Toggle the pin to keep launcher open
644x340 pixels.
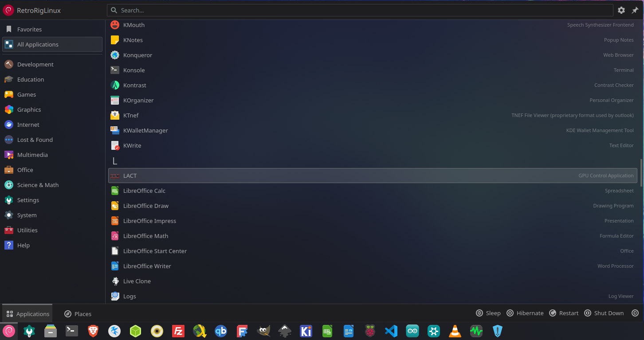pyautogui.click(x=635, y=10)
